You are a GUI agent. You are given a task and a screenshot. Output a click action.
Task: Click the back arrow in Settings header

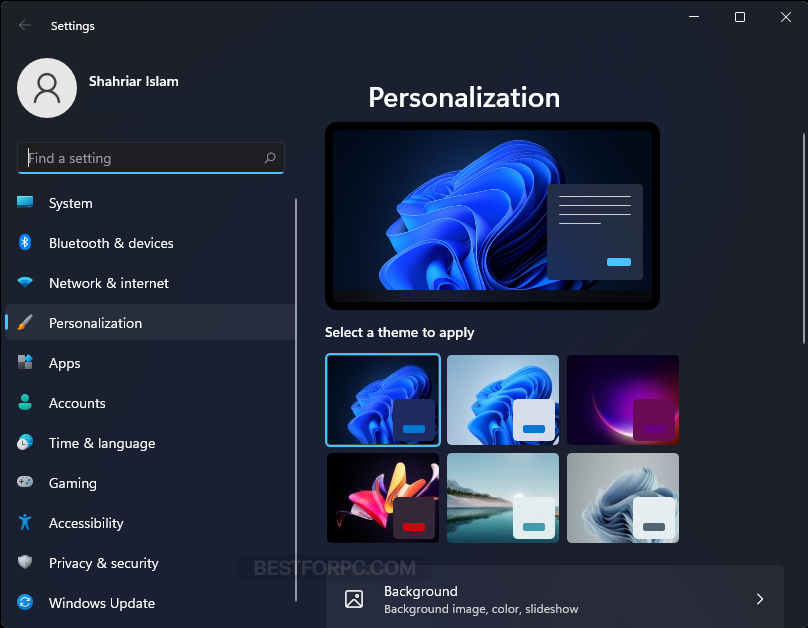[x=25, y=25]
